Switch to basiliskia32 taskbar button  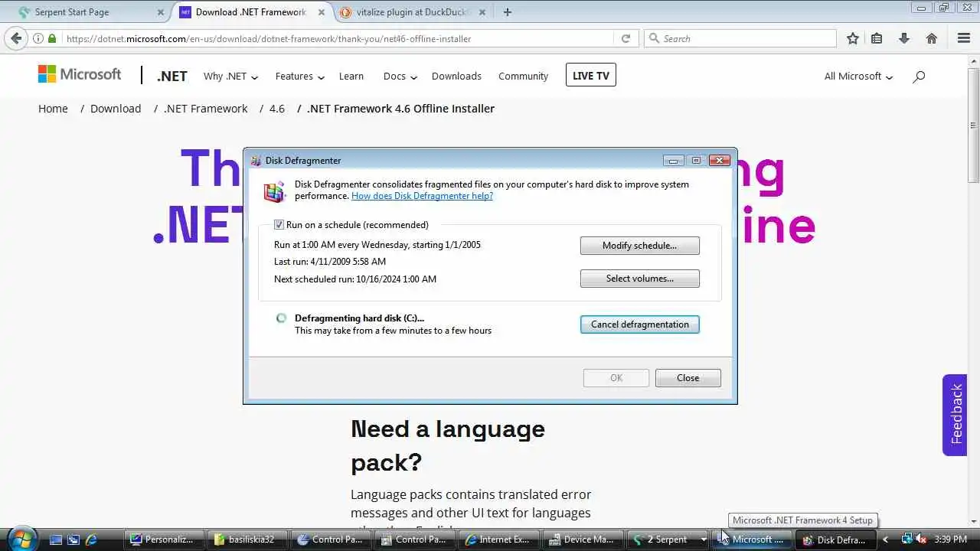(248, 540)
